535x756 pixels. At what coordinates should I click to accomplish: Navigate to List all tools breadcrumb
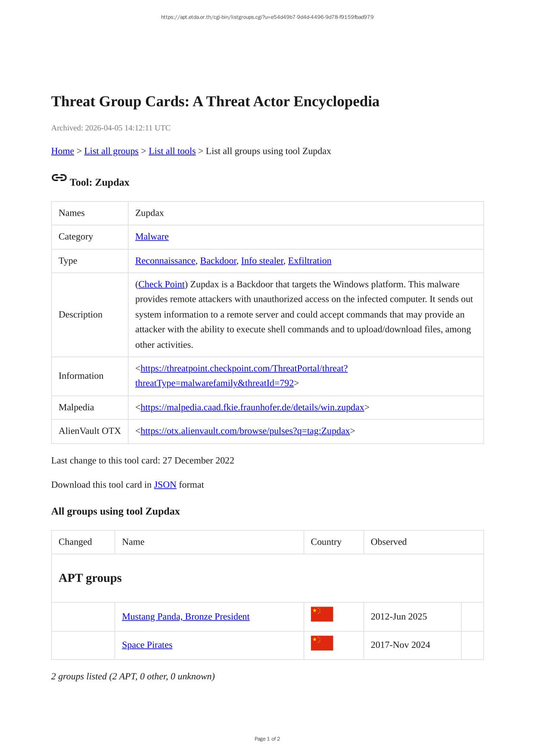point(172,151)
